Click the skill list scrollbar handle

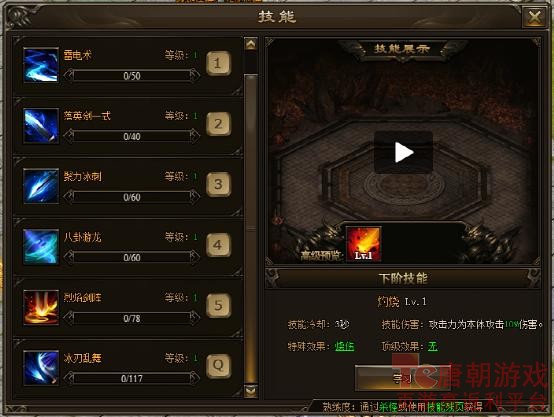coord(251,229)
